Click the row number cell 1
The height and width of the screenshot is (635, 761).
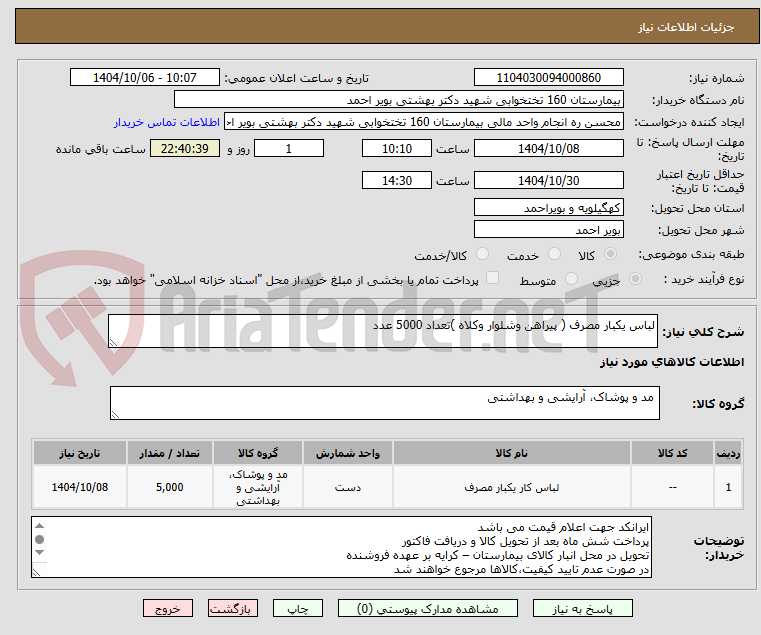point(728,487)
